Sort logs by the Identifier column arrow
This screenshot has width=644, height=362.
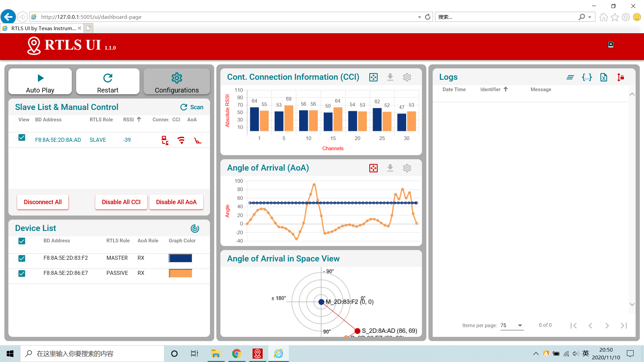pyautogui.click(x=506, y=89)
